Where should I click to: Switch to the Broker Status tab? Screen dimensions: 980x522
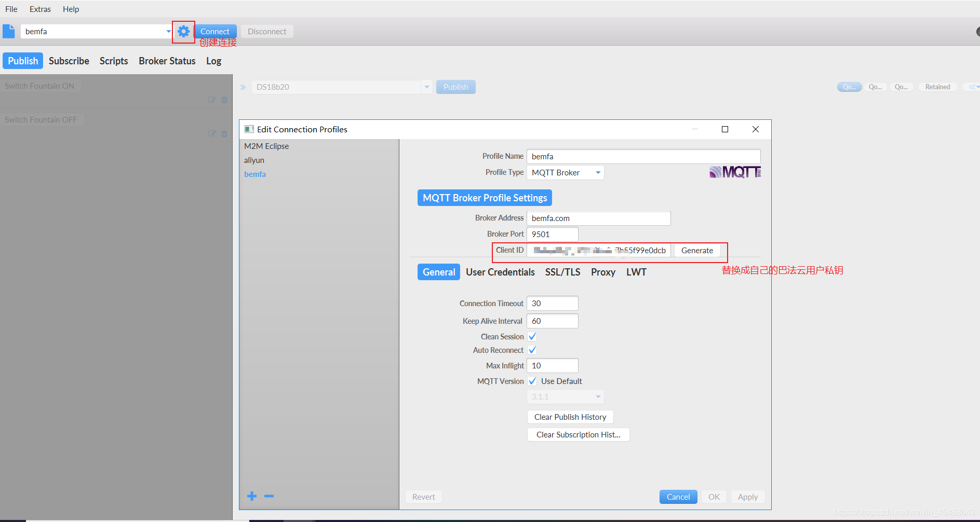(167, 61)
